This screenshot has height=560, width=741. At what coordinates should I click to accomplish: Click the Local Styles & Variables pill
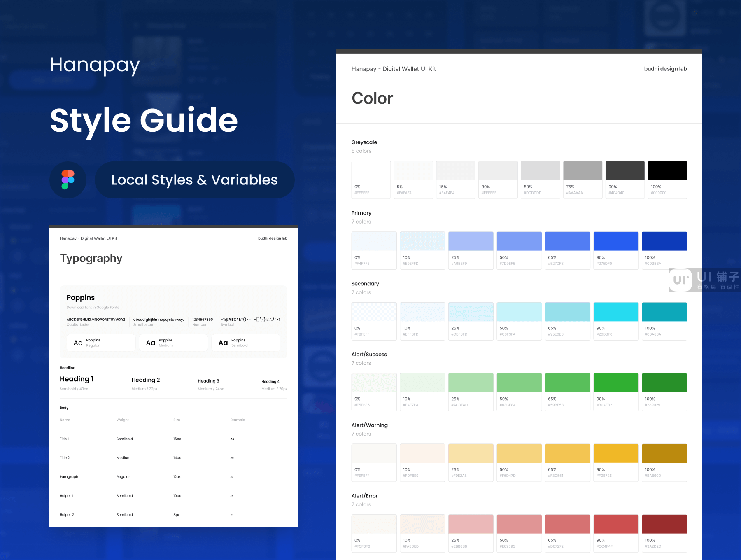(x=194, y=180)
